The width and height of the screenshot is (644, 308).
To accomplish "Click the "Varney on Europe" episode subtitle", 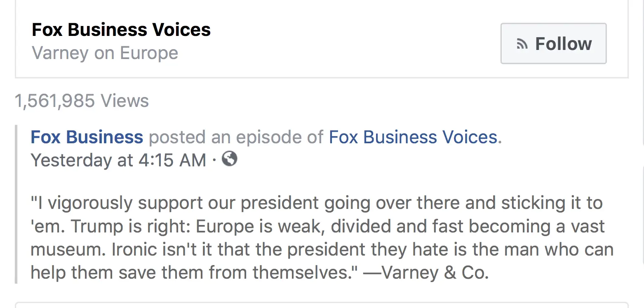I will (105, 53).
